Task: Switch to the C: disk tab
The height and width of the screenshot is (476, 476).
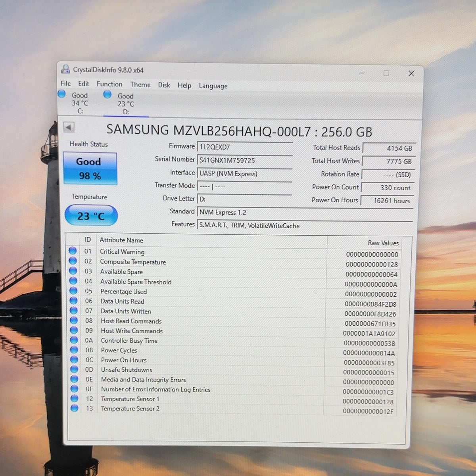Action: tap(79, 103)
